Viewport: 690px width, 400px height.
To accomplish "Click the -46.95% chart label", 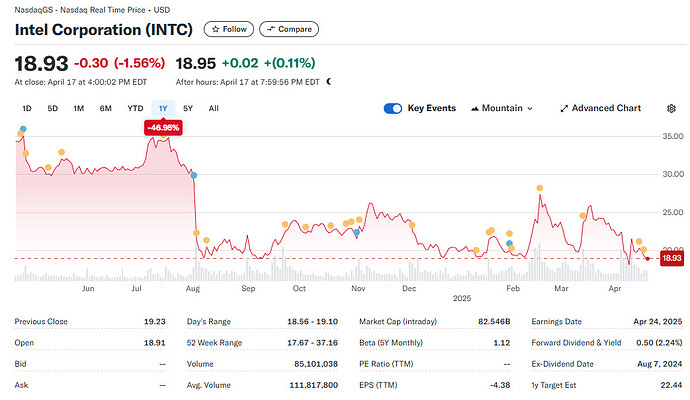I will click(163, 128).
